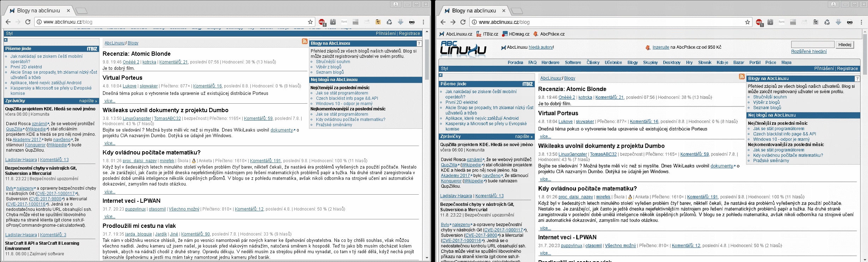Open the Bazar menu item in right window
The width and height of the screenshot is (868, 262).
coord(739,62)
